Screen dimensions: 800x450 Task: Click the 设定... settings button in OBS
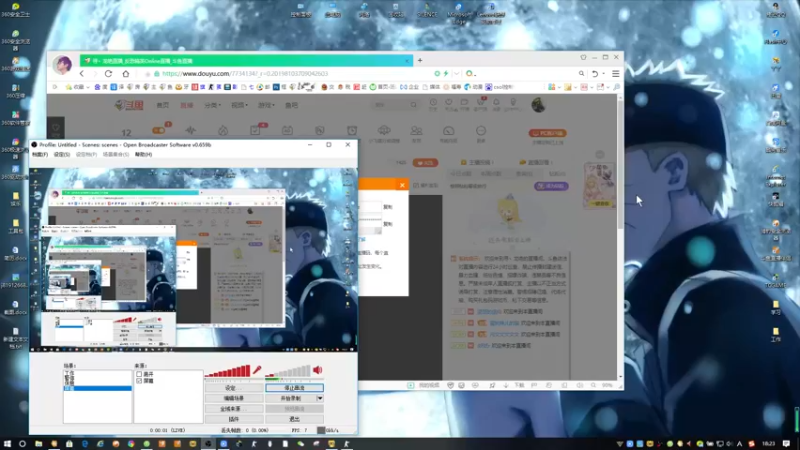[234, 388]
